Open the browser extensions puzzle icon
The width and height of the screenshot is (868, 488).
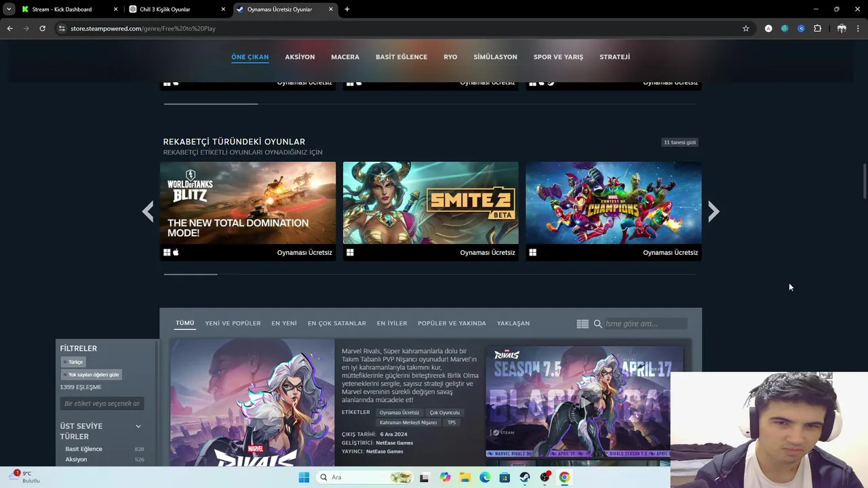[817, 28]
